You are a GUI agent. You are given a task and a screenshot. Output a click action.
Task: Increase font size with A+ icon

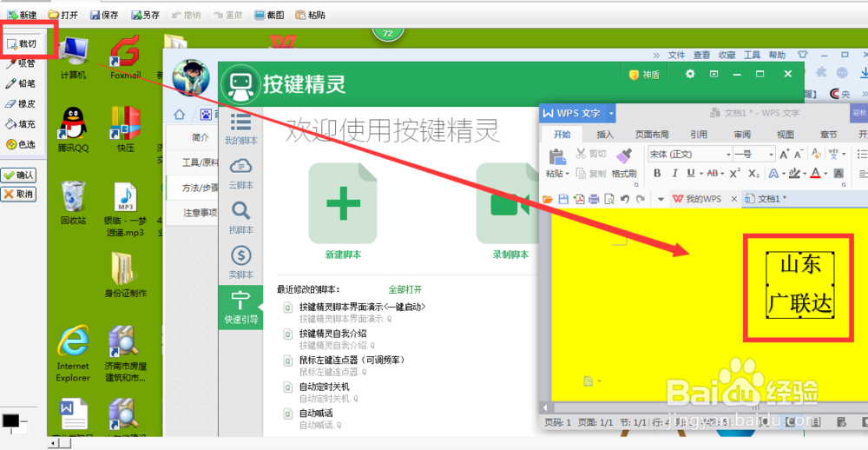coord(784,154)
